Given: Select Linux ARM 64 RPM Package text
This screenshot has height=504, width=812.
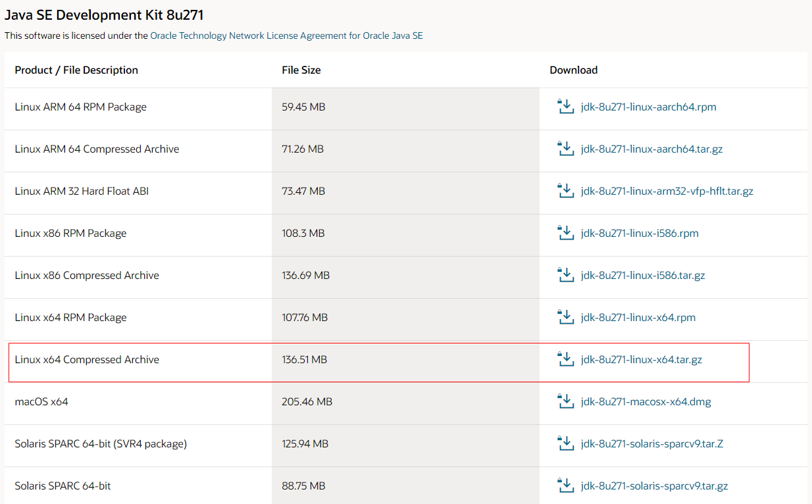Looking at the screenshot, I should point(81,107).
